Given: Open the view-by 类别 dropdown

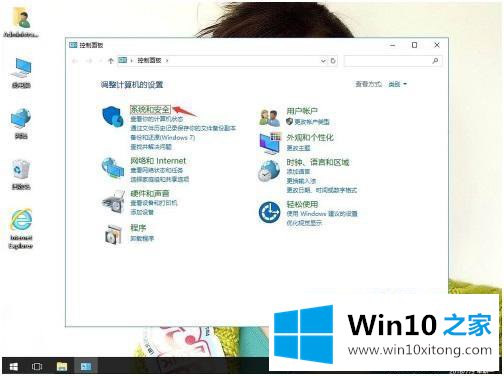Looking at the screenshot, I should [x=398, y=84].
